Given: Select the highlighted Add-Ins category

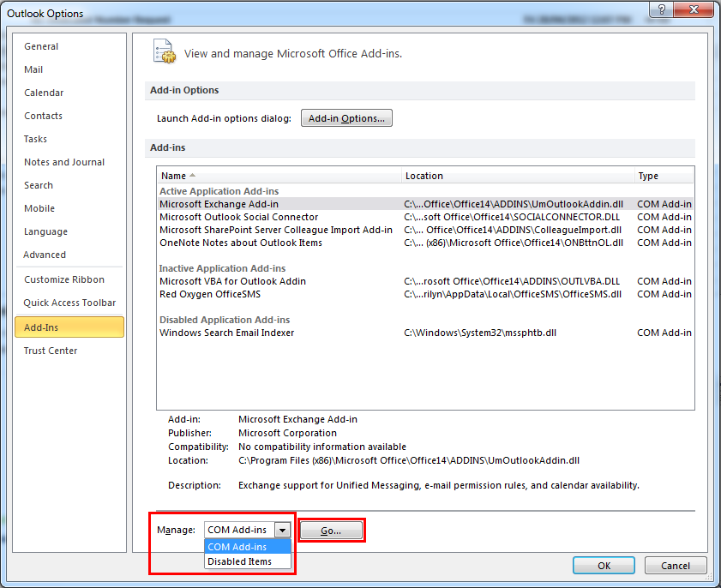Looking at the screenshot, I should click(x=69, y=327).
